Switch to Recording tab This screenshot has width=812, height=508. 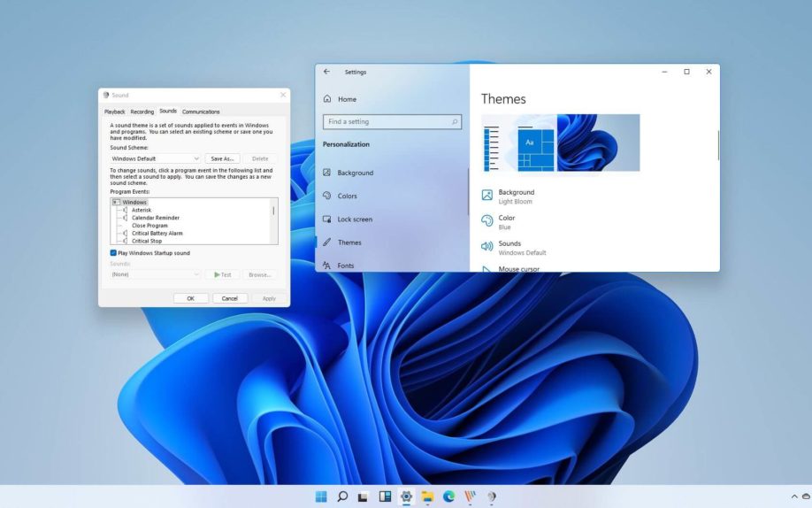[142, 112]
